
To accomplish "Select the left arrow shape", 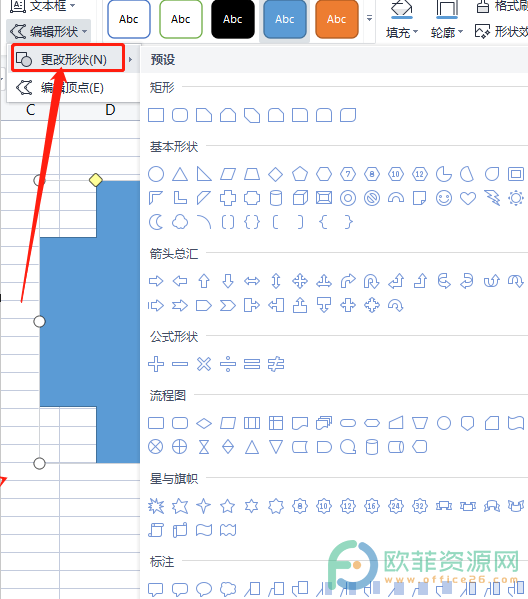I will coord(180,282).
